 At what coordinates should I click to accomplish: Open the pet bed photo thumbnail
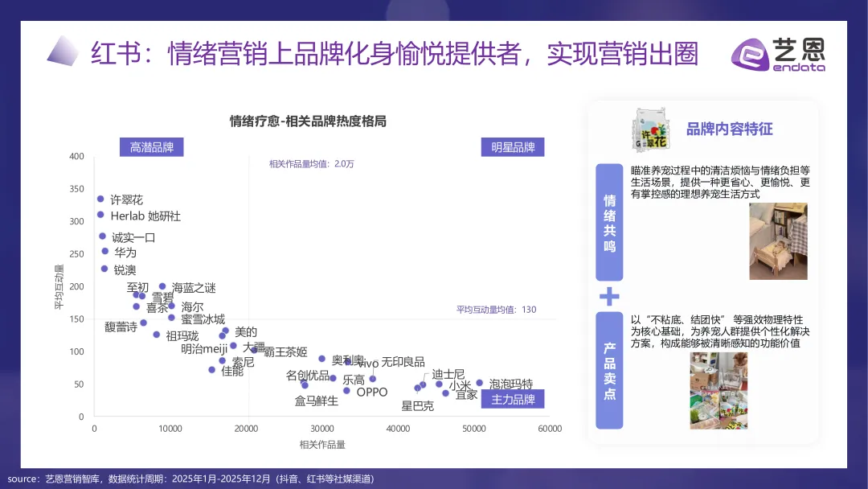tap(778, 241)
